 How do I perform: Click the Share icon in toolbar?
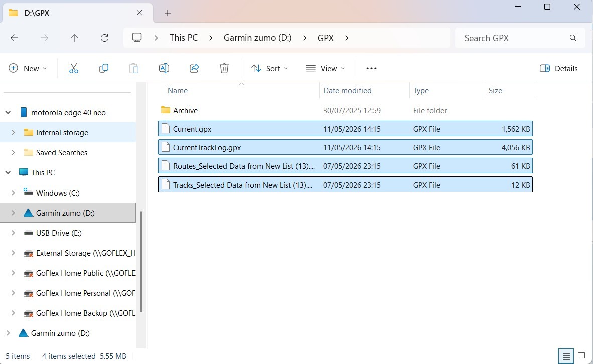pyautogui.click(x=194, y=68)
